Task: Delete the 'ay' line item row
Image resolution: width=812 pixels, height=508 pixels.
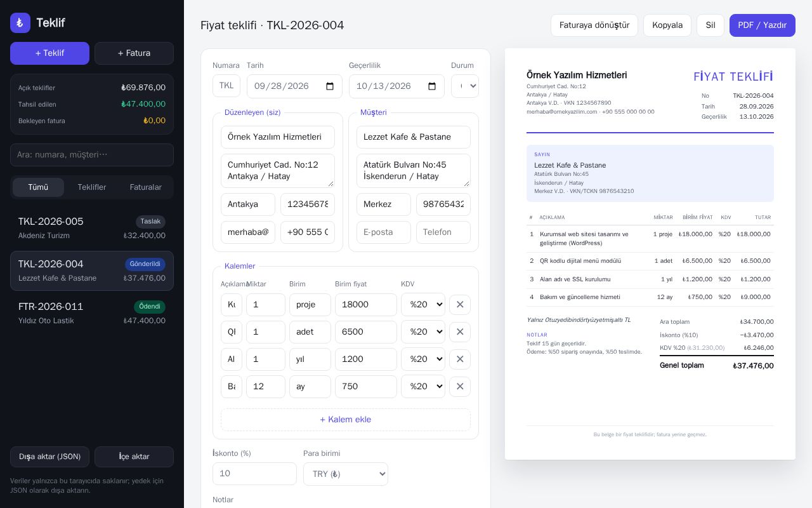Action: pos(460,386)
